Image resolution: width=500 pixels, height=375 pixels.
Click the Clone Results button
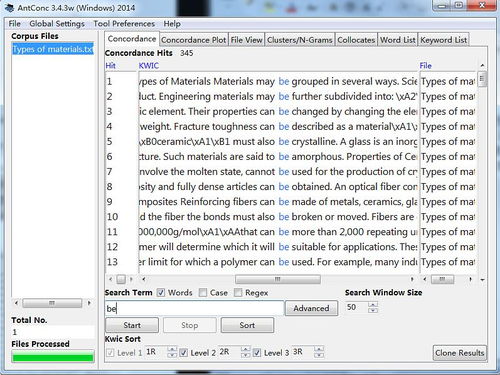460,353
